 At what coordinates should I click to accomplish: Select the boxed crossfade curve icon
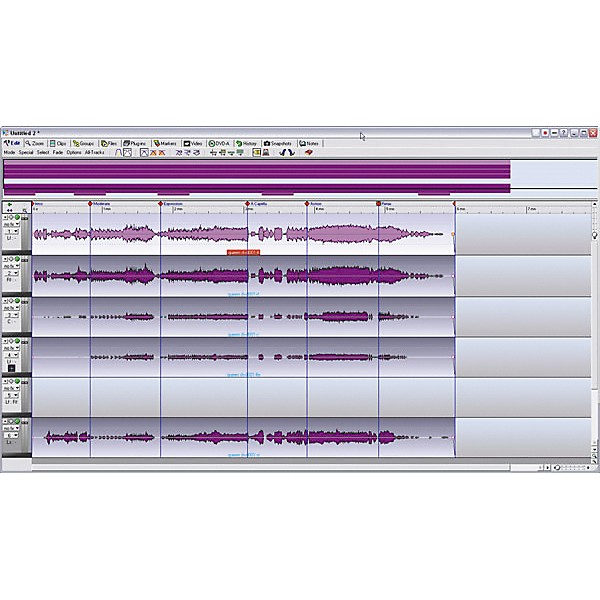(x=144, y=153)
